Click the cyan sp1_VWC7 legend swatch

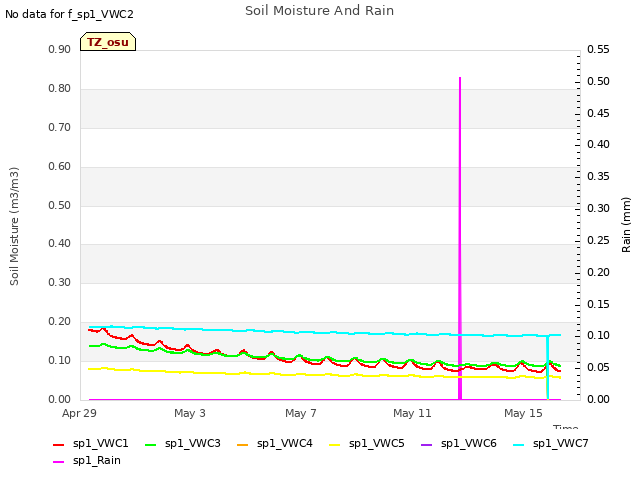[519, 444]
